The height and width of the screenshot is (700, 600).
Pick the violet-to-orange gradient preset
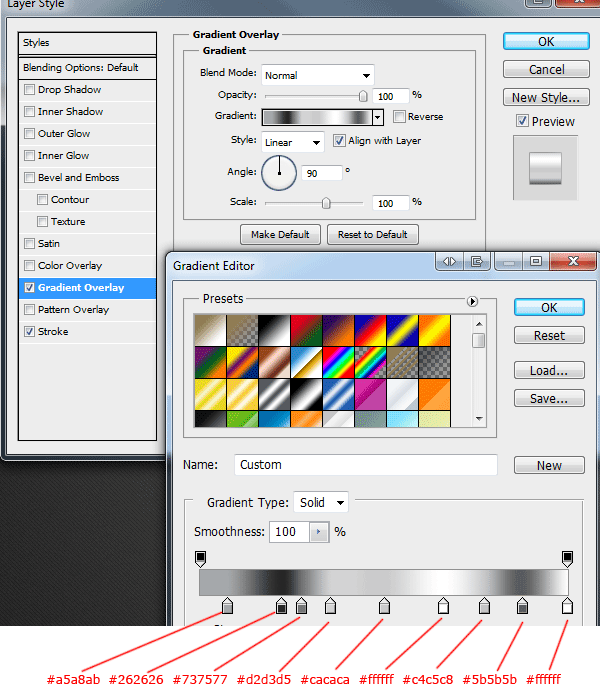point(338,331)
